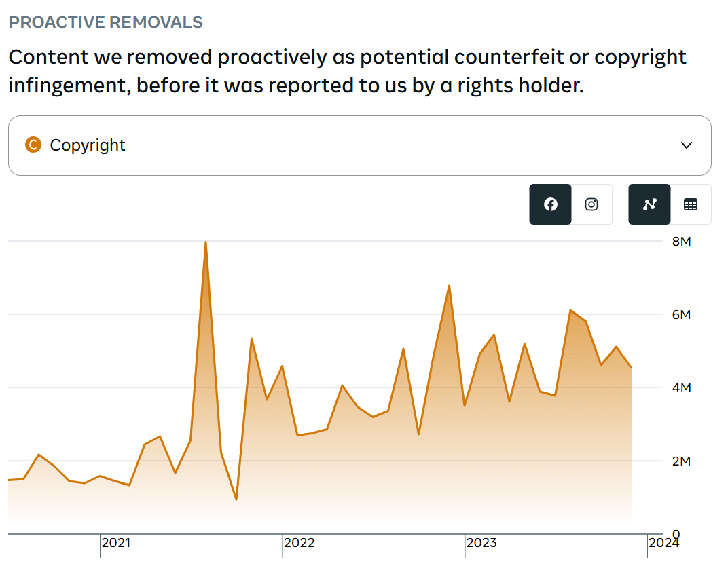Click the 4M y-axis label
Viewport: 728px width, 587px height.
[682, 387]
